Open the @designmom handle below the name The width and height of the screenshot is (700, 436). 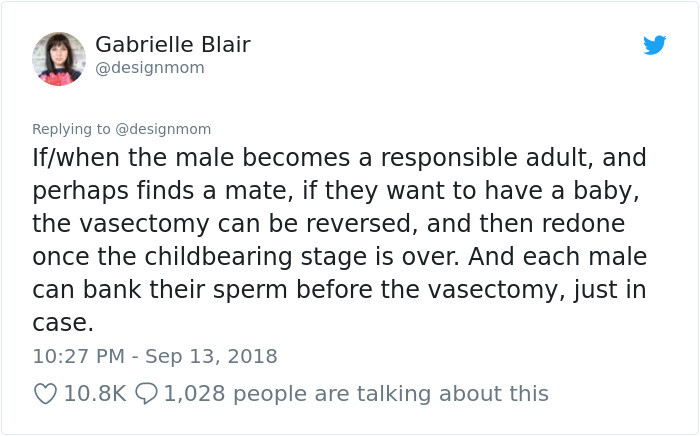tap(149, 68)
